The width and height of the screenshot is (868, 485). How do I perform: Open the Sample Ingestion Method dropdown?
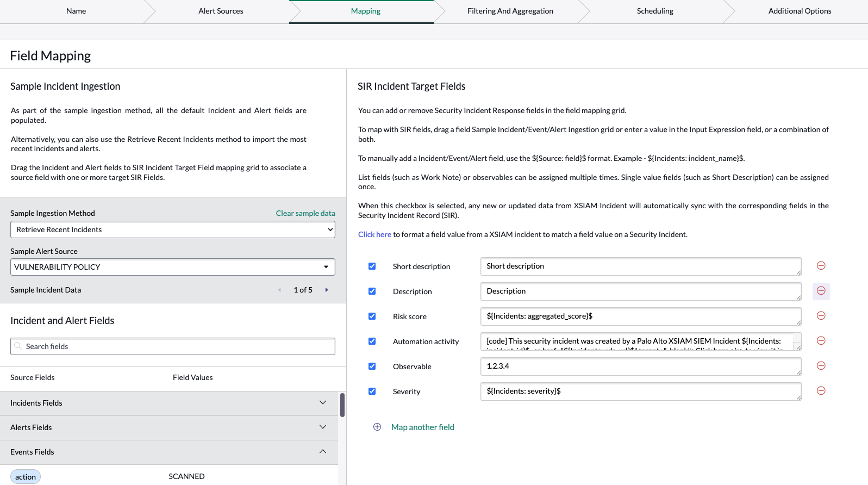(x=173, y=229)
